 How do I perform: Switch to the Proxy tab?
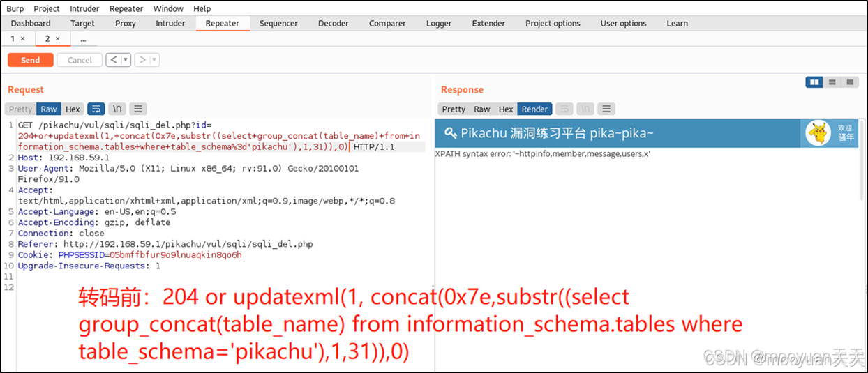(x=126, y=23)
